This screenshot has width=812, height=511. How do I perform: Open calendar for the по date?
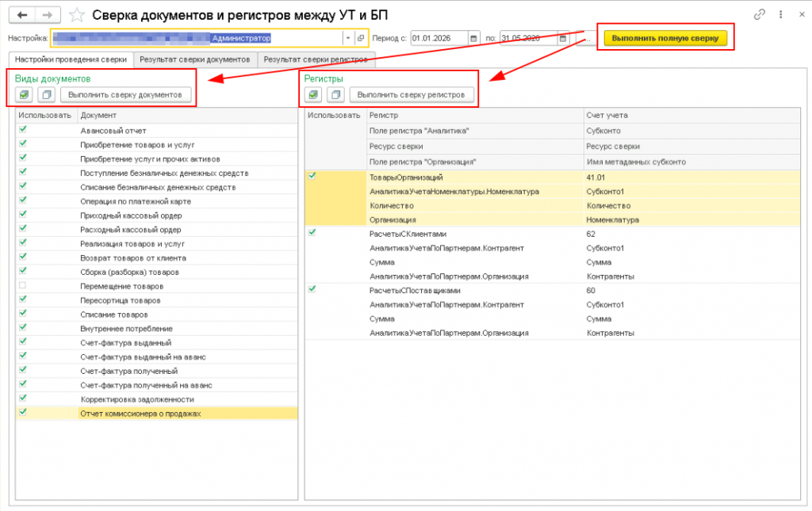point(563,38)
